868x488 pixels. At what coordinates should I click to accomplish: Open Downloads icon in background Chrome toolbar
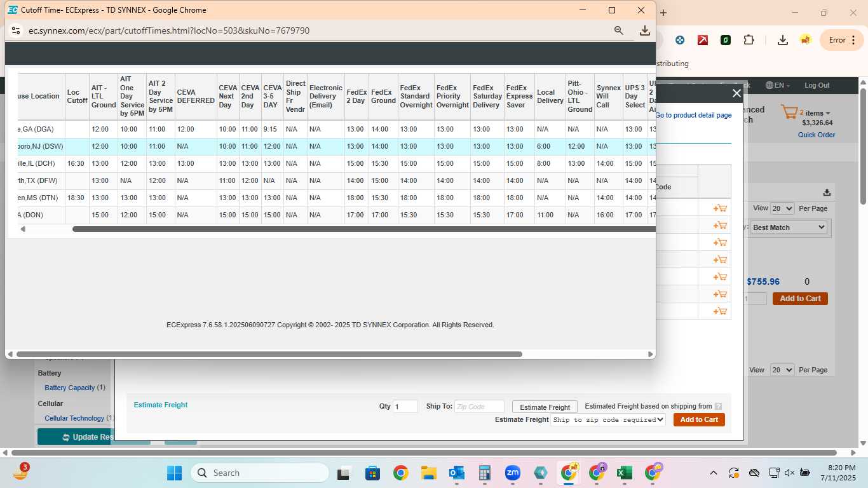tap(783, 40)
